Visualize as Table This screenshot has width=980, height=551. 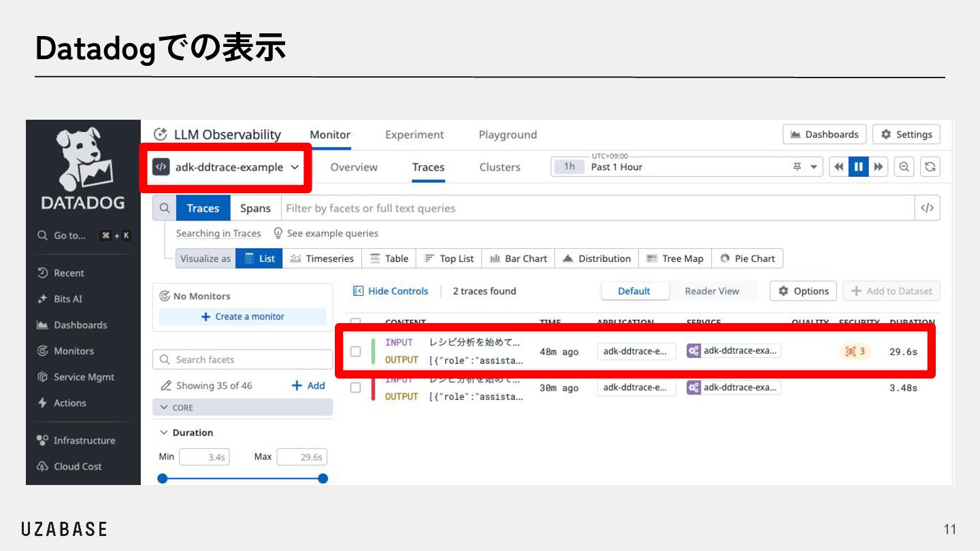(x=389, y=258)
